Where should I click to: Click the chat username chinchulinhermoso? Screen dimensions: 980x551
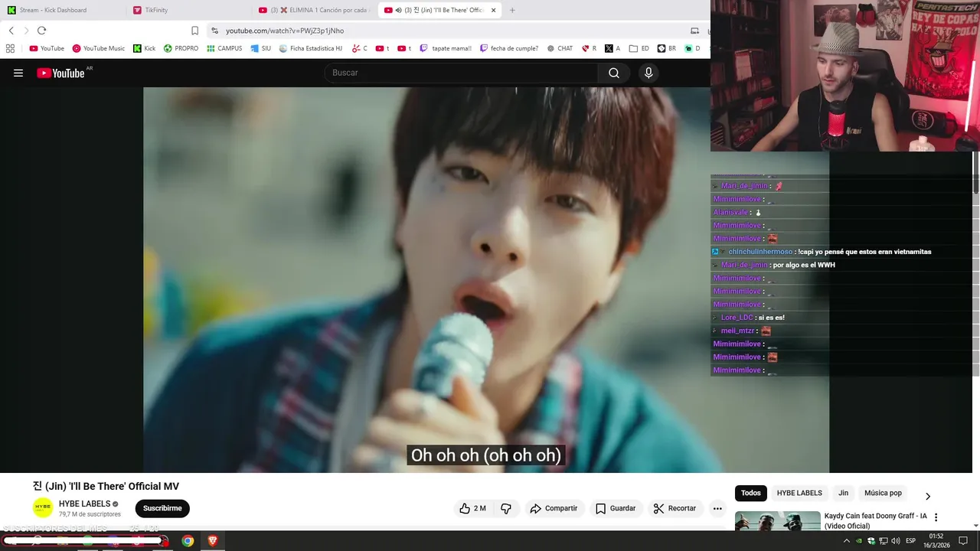pyautogui.click(x=760, y=252)
